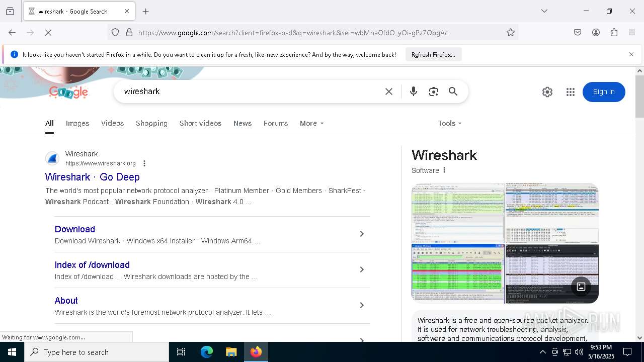Click the scrollbar down arrow
644x362 pixels.
point(639,338)
